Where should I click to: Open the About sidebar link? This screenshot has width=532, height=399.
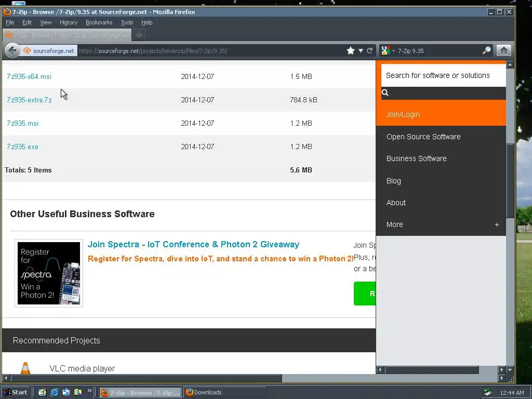[x=396, y=203]
